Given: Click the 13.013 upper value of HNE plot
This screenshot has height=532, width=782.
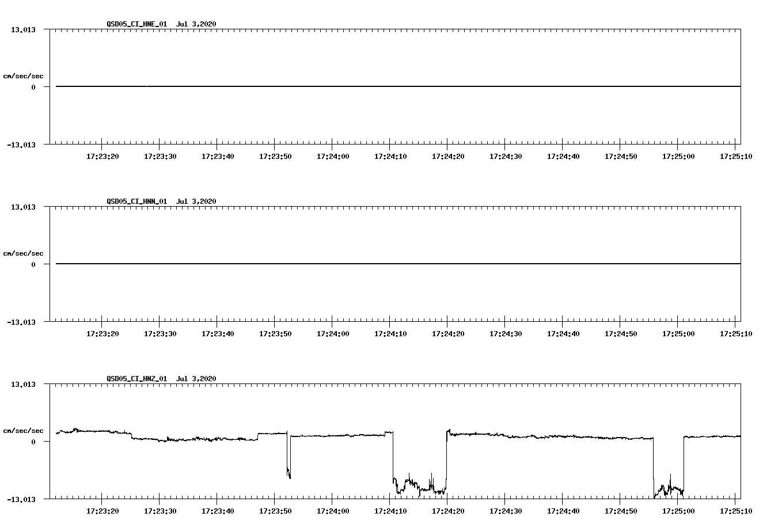Looking at the screenshot, I should (23, 30).
